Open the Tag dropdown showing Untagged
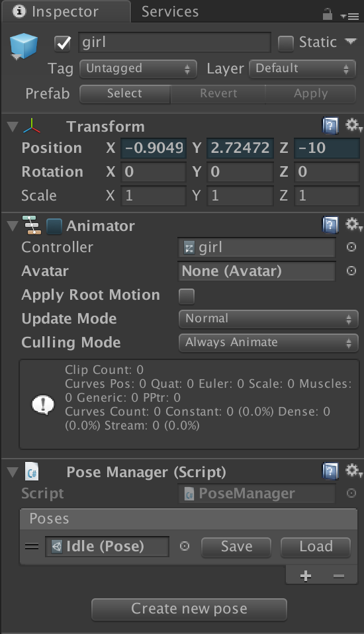This screenshot has width=364, height=634. click(138, 69)
